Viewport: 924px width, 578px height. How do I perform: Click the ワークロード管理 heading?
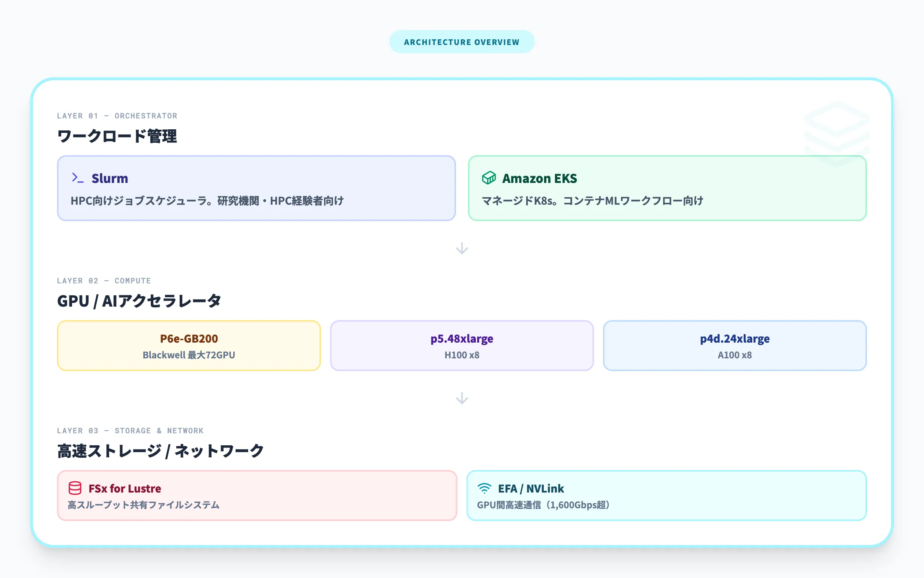pos(117,136)
